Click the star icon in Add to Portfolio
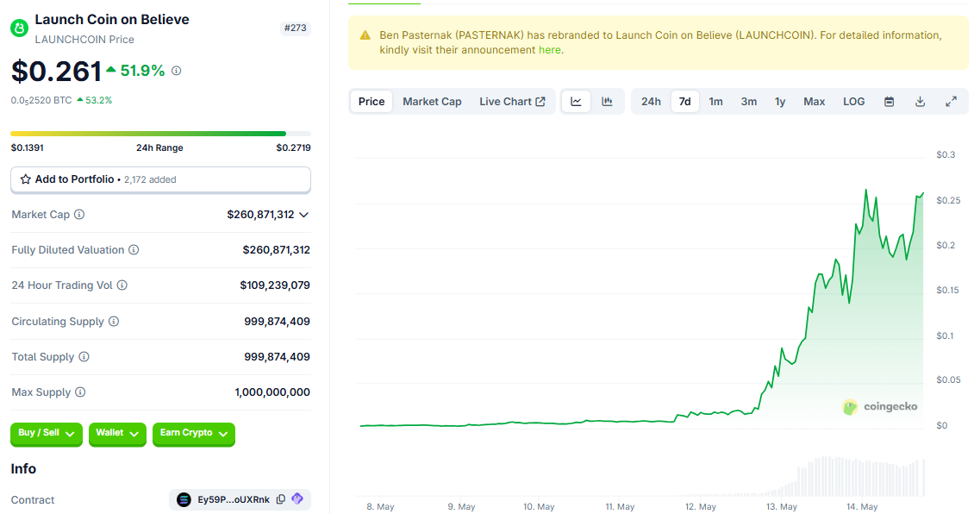 pyautogui.click(x=26, y=179)
